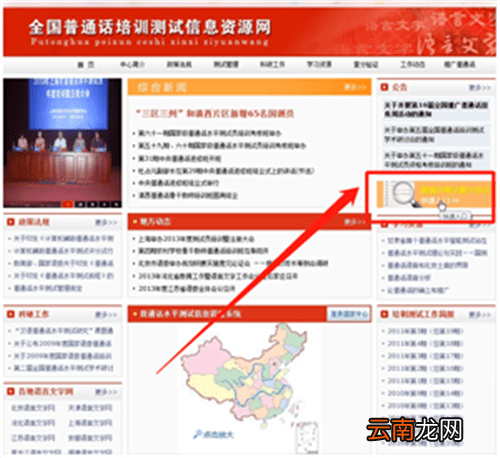The image size is (500, 458).
Task: Click the 点击放大 text under the map
Action: tap(218, 434)
